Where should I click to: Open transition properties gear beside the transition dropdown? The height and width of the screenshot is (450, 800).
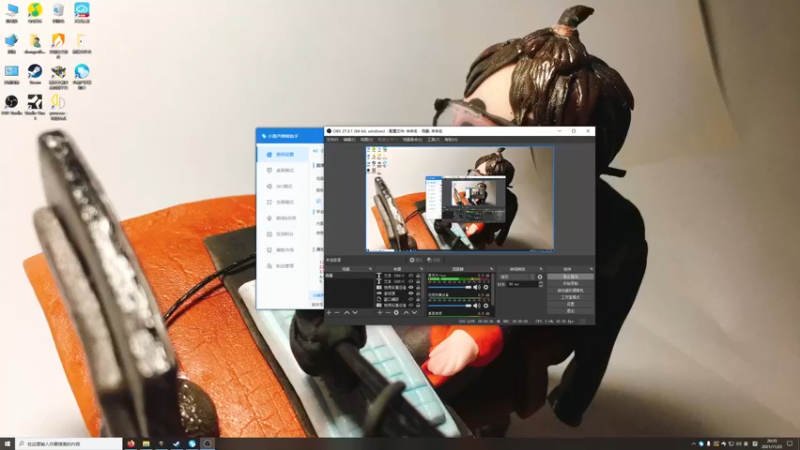[540, 277]
